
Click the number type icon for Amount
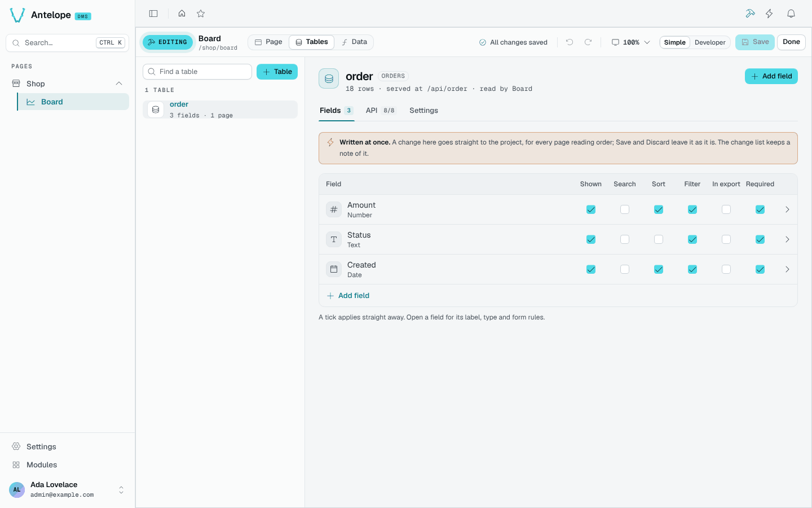(x=334, y=209)
